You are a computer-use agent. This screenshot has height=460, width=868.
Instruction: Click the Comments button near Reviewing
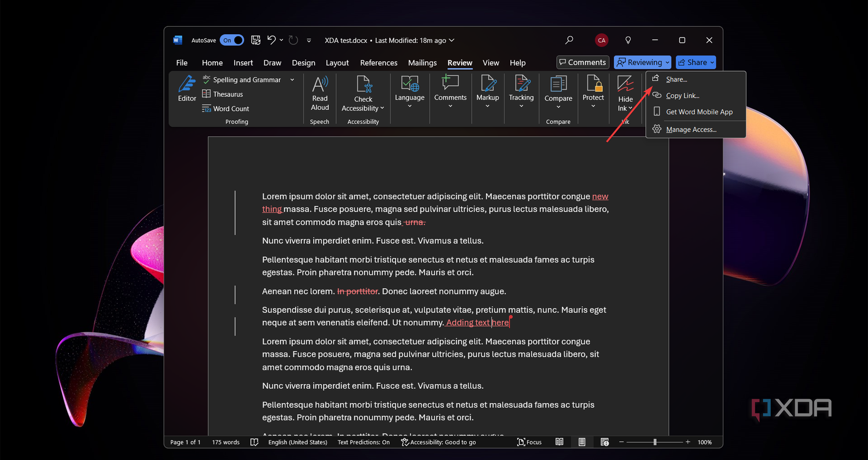(583, 62)
